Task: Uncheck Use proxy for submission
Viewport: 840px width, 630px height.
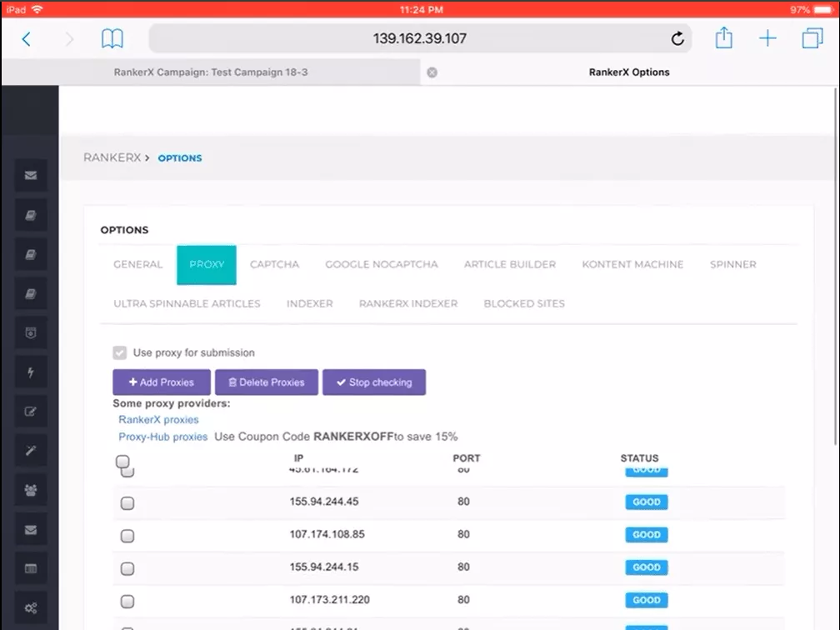Action: 119,352
